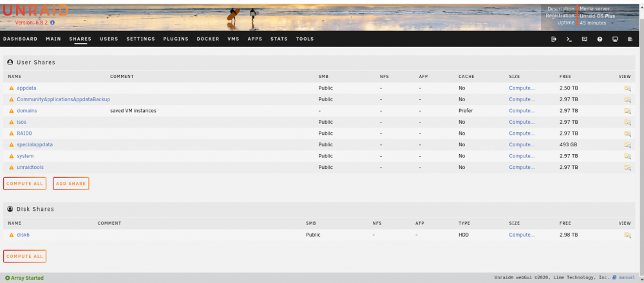Click the warning icon next to isos

12,122
